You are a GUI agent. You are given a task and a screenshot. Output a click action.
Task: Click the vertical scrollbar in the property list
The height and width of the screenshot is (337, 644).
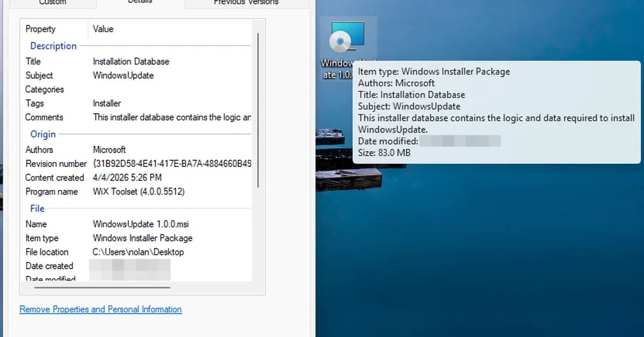tap(258, 110)
